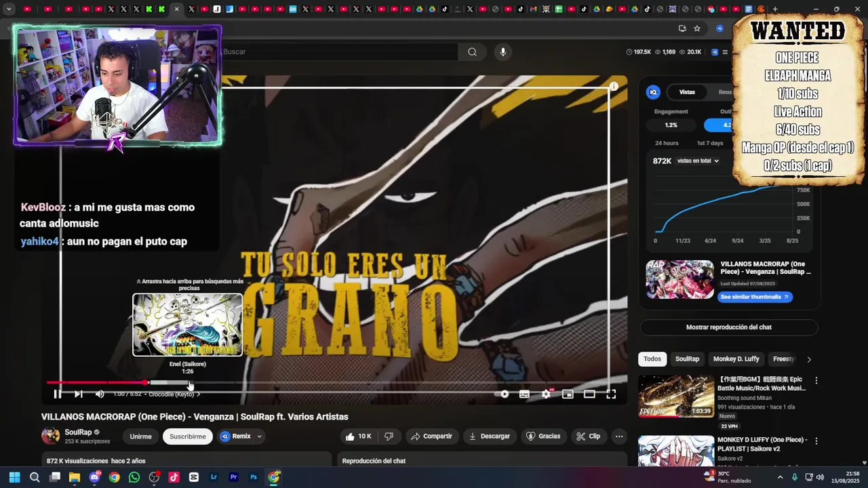This screenshot has width=868, height=488.
Task: Open the Windows Start menu
Action: (14, 477)
